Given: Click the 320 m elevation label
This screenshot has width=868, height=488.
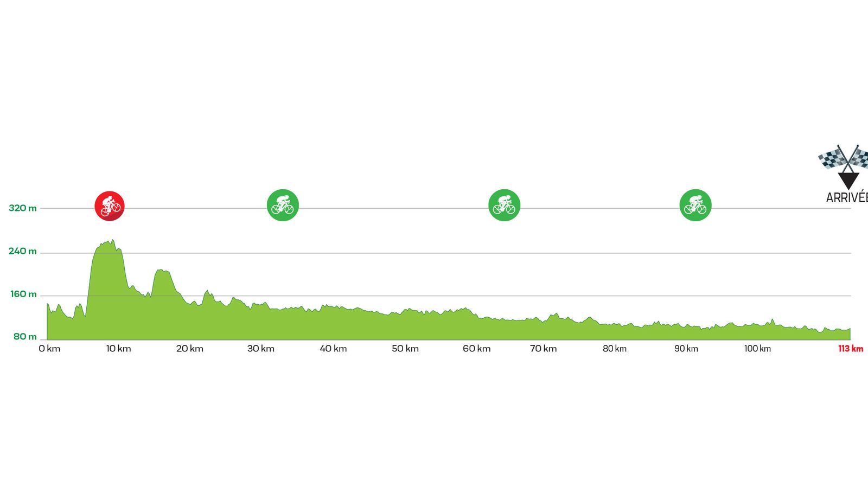Looking at the screenshot, I should pyautogui.click(x=23, y=208).
